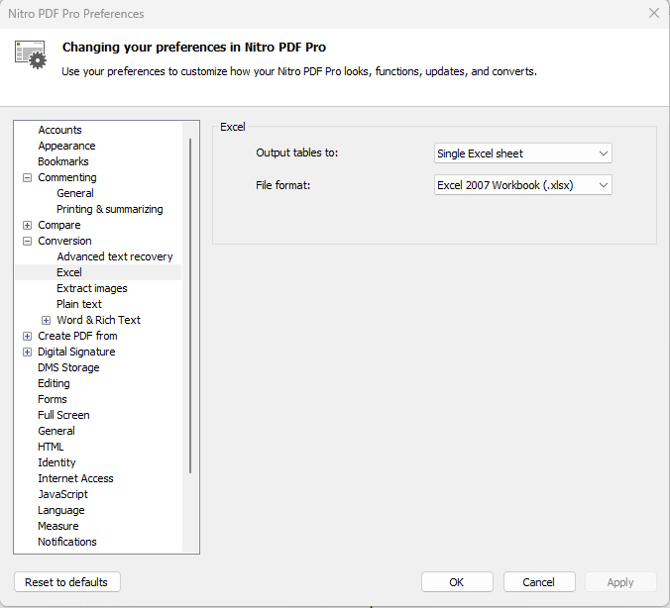The height and width of the screenshot is (608, 670).
Task: Click the Cancel button
Action: coord(539,582)
